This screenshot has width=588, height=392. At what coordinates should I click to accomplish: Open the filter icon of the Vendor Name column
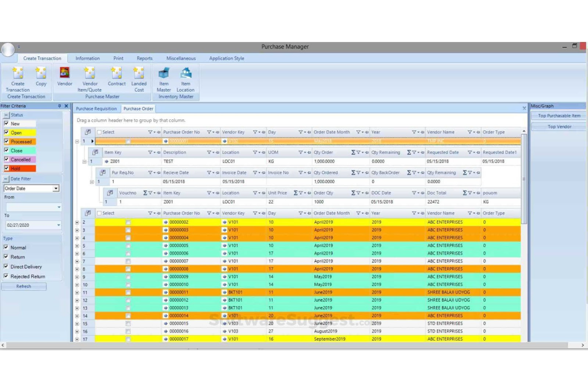point(470,132)
